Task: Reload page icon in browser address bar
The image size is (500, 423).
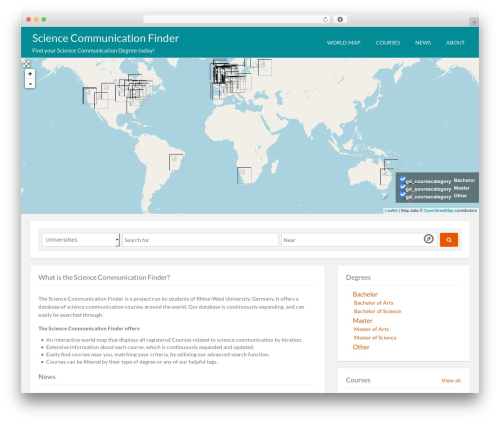Action: (325, 20)
